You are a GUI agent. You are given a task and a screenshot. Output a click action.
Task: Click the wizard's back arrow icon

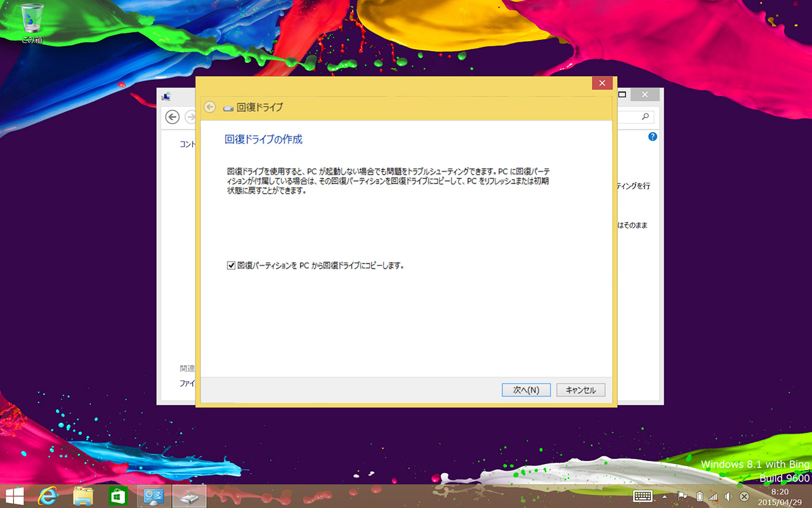click(210, 107)
